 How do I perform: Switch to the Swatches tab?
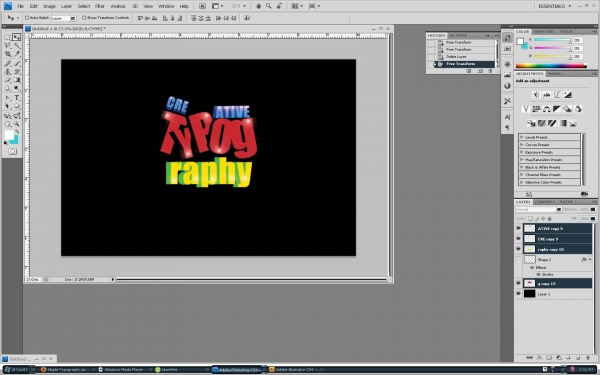544,31
